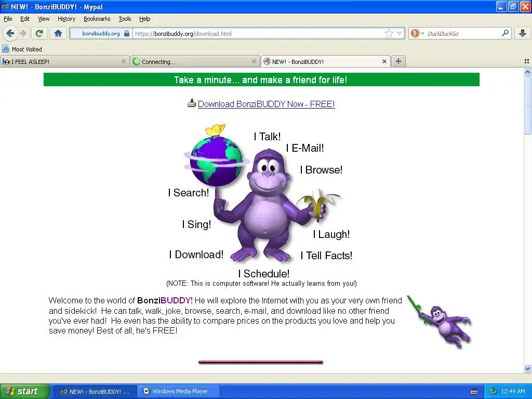
Task: Close the Connecting... tab
Action: [254, 61]
